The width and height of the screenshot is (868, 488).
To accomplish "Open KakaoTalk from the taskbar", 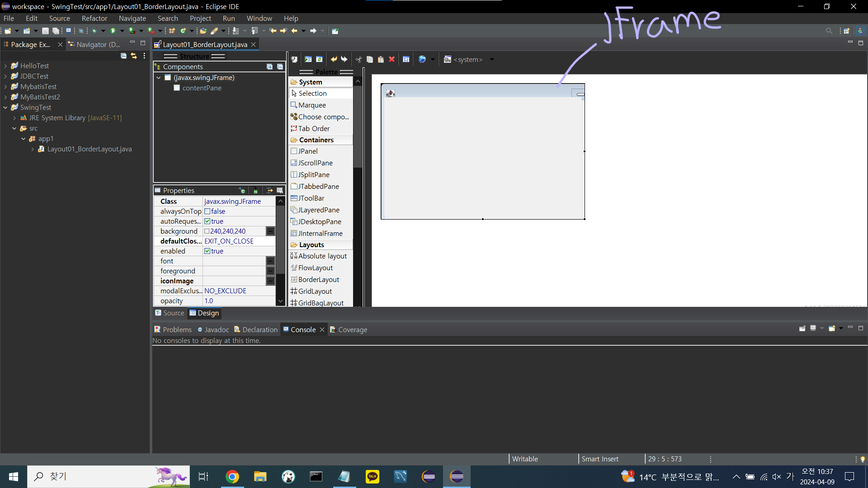I will point(373,477).
